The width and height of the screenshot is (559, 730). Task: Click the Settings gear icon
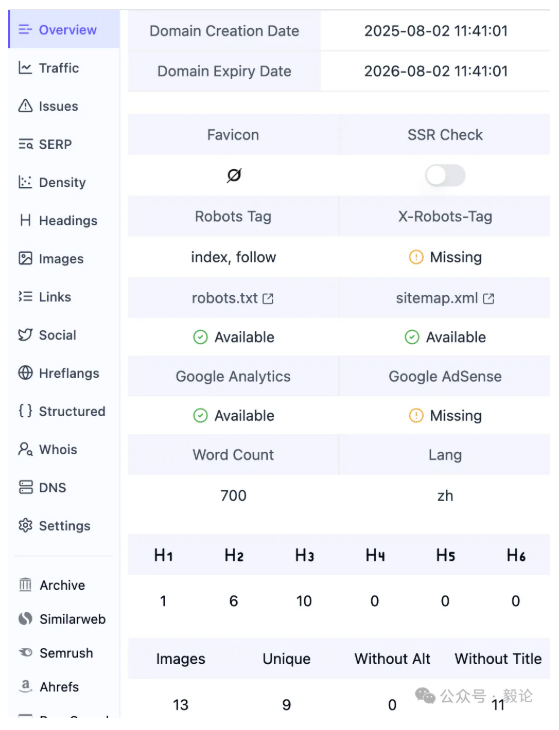pos(25,526)
